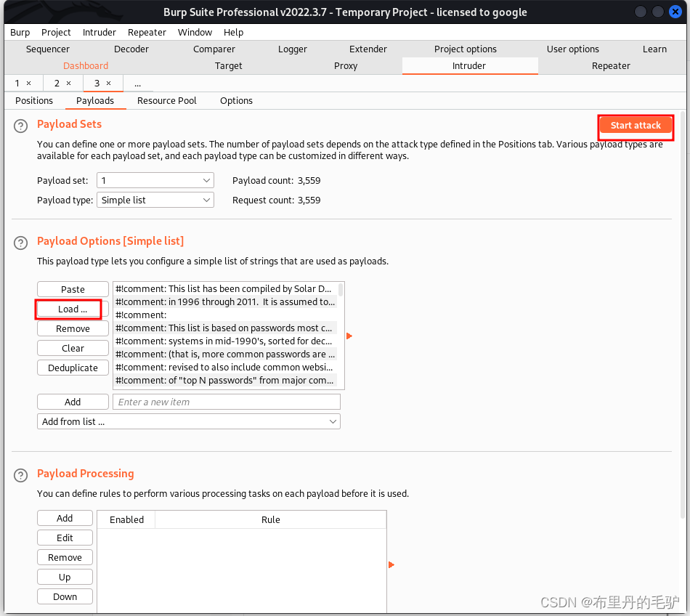The width and height of the screenshot is (690, 616).
Task: Click orange arrow beside processing rules table
Action: point(391,565)
